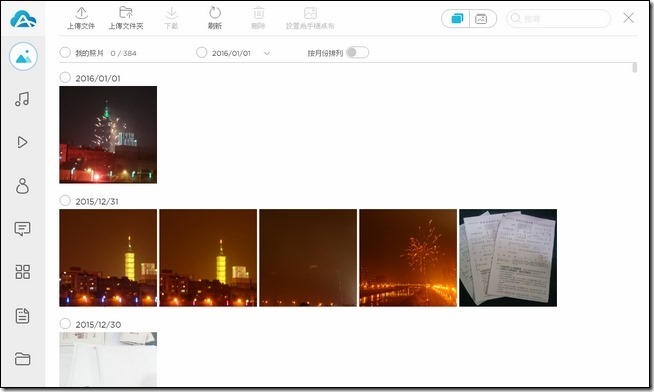Click the cloud app logo
The image size is (654, 392).
[23, 19]
